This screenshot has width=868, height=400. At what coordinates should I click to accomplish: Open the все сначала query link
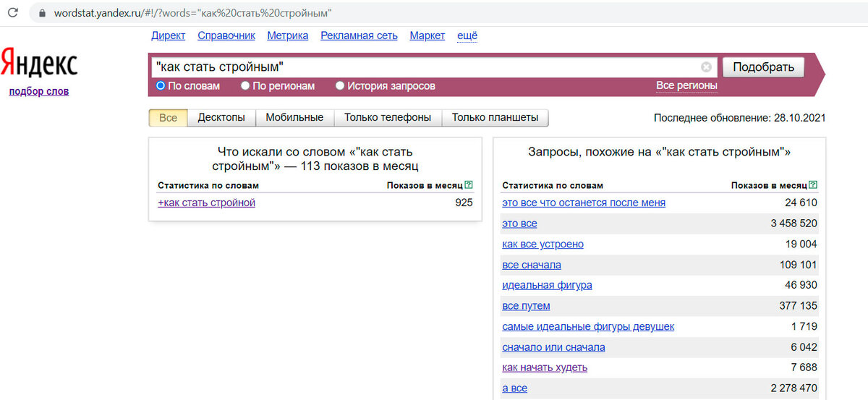point(532,265)
